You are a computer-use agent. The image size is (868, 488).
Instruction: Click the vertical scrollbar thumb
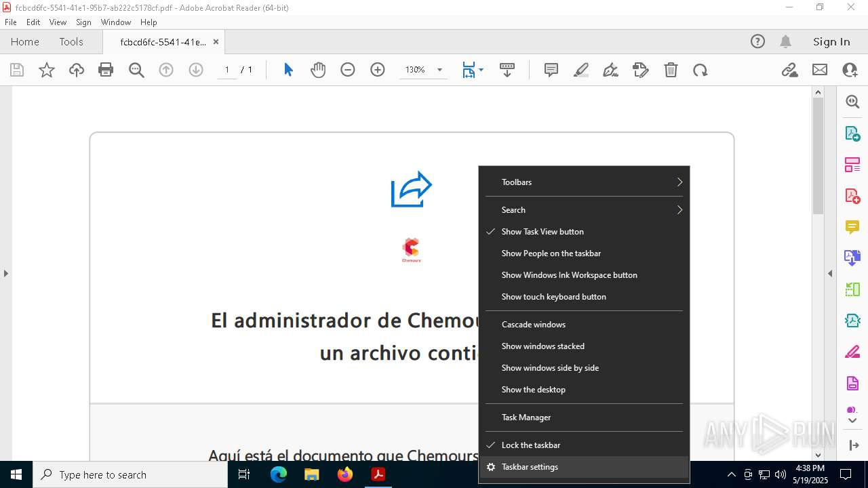[818, 156]
